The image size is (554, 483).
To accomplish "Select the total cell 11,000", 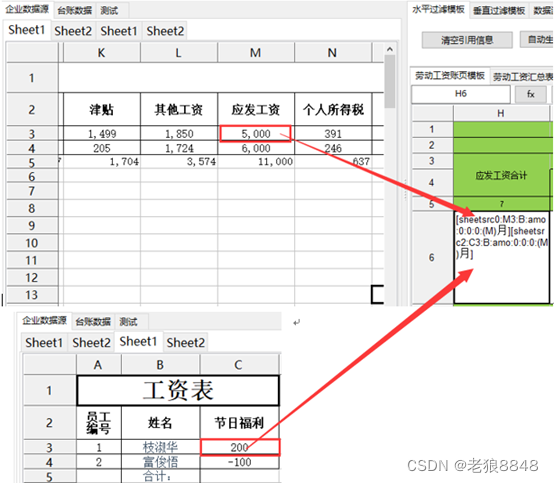I will [x=256, y=161].
